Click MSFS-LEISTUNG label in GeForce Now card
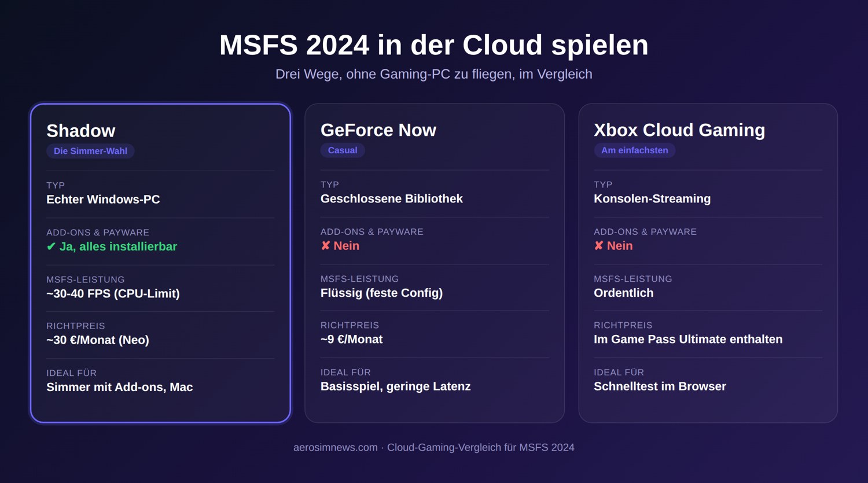The width and height of the screenshot is (868, 483). [x=360, y=279]
